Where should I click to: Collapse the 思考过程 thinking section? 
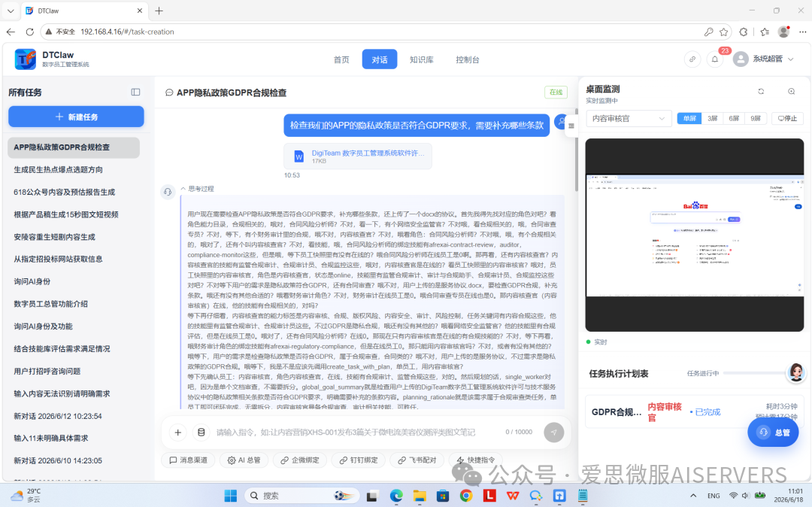tap(197, 189)
